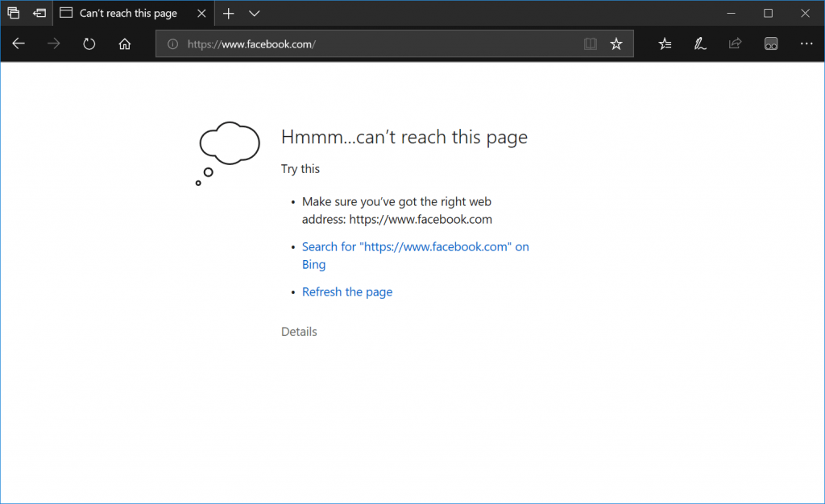Reload the page using toolbar refresh icon
Image resolution: width=825 pixels, height=504 pixels.
point(89,43)
